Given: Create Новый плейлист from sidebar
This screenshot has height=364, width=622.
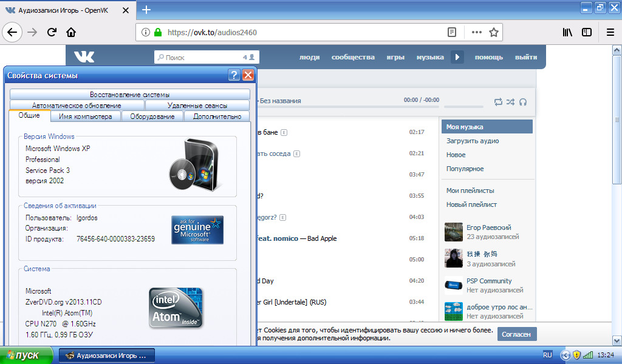Looking at the screenshot, I should pos(471,204).
